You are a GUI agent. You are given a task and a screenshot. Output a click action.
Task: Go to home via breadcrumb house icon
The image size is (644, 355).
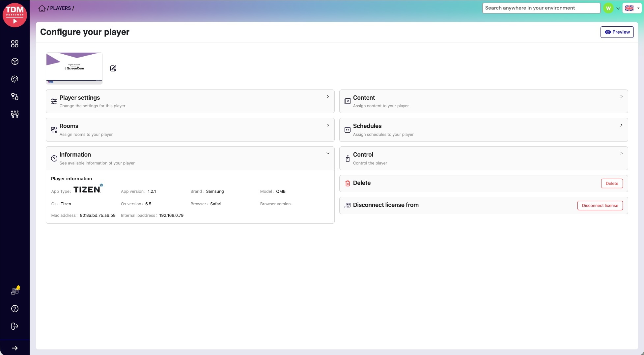pyautogui.click(x=42, y=8)
